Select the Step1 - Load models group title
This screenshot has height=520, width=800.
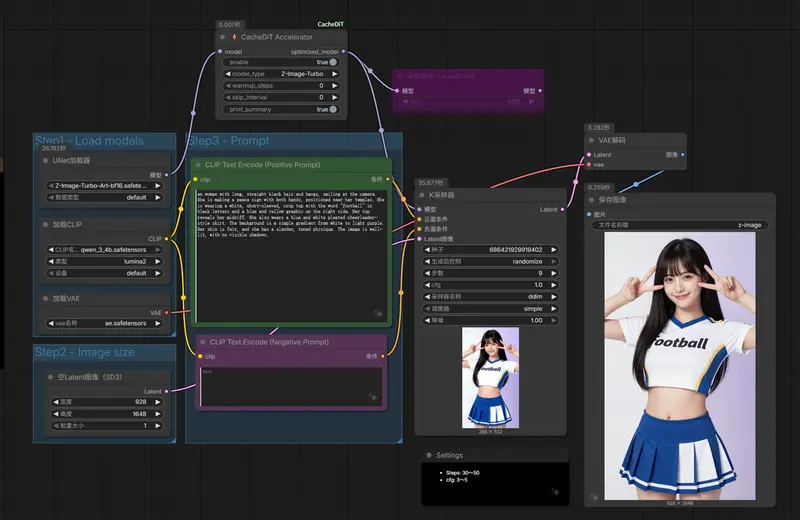89,140
